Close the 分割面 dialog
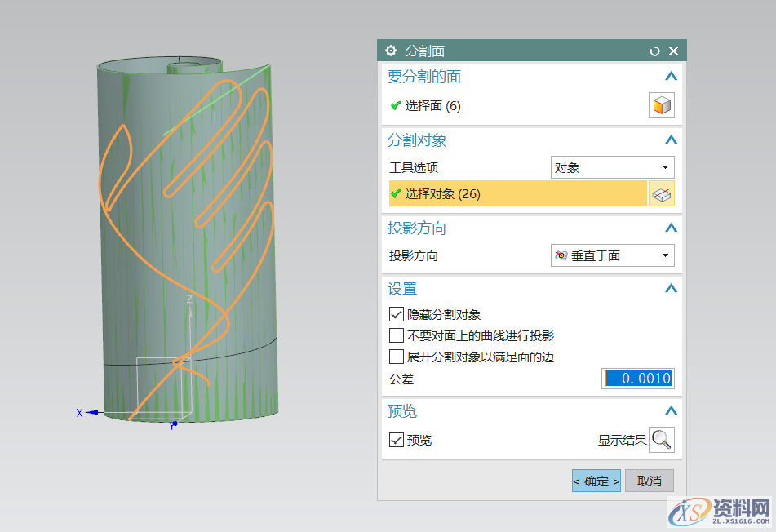Screen dimensions: 776x532 pos(674,51)
